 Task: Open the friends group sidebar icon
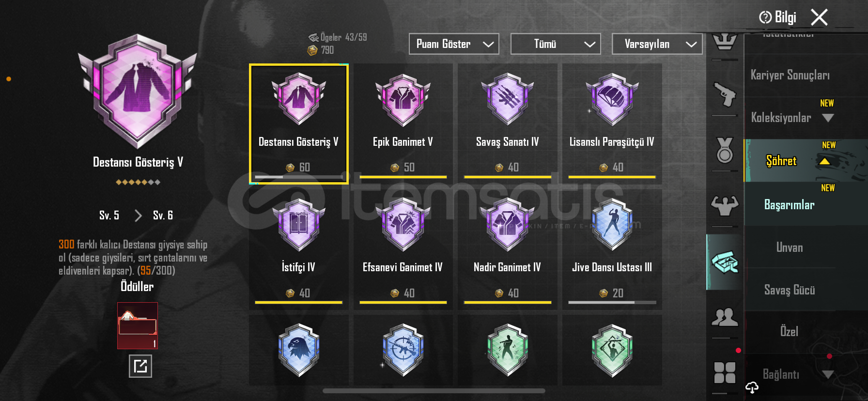tap(725, 317)
